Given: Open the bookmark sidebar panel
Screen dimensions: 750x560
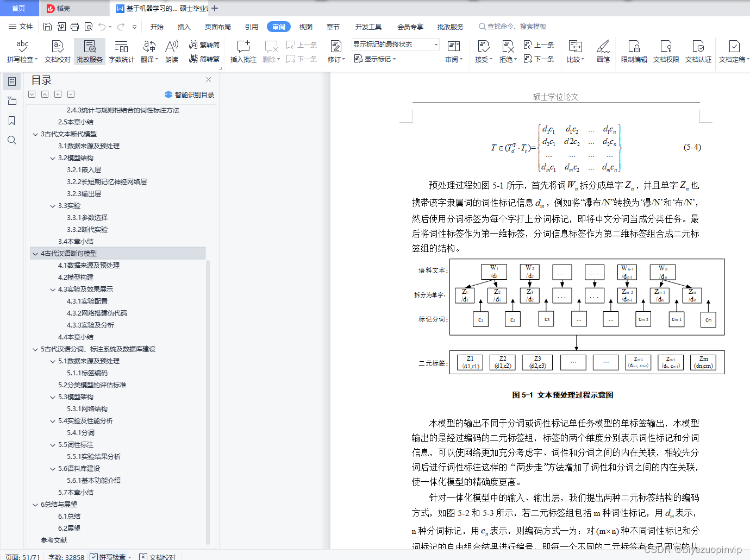Looking at the screenshot, I should pos(12,121).
